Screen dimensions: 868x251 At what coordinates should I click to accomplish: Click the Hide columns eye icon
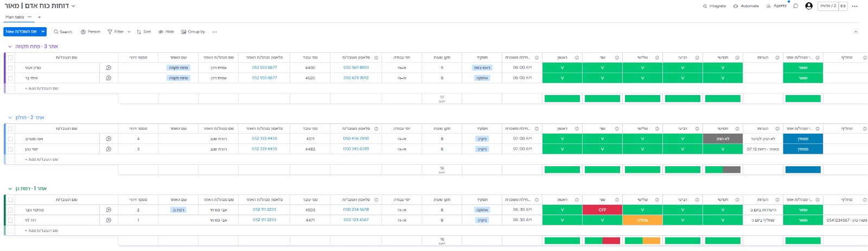pos(161,32)
